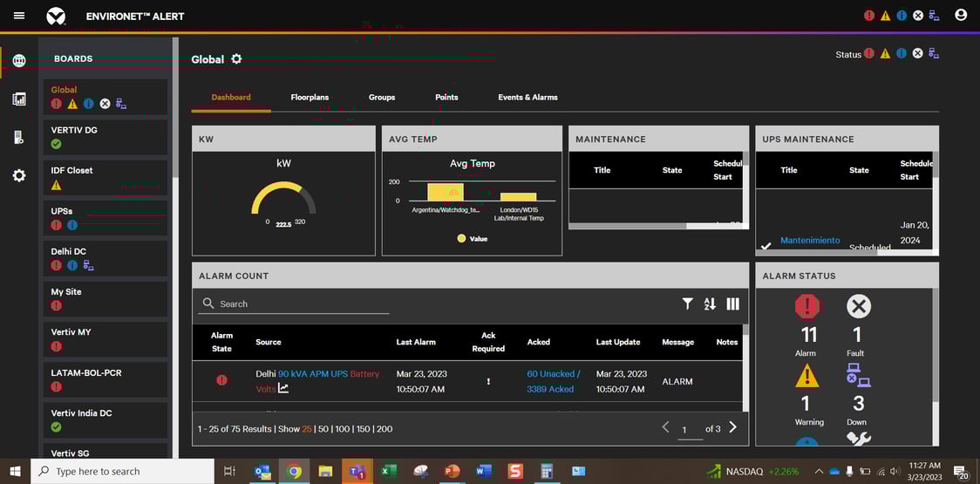This screenshot has width=980, height=484.
Task: Open the Events & Alarms tab
Action: click(527, 98)
